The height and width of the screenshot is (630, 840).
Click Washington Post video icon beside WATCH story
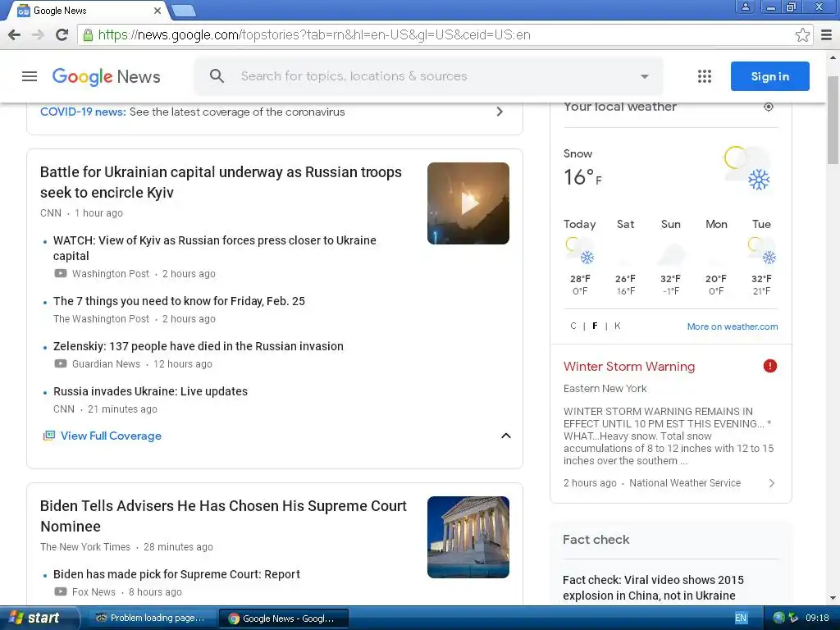pos(61,274)
